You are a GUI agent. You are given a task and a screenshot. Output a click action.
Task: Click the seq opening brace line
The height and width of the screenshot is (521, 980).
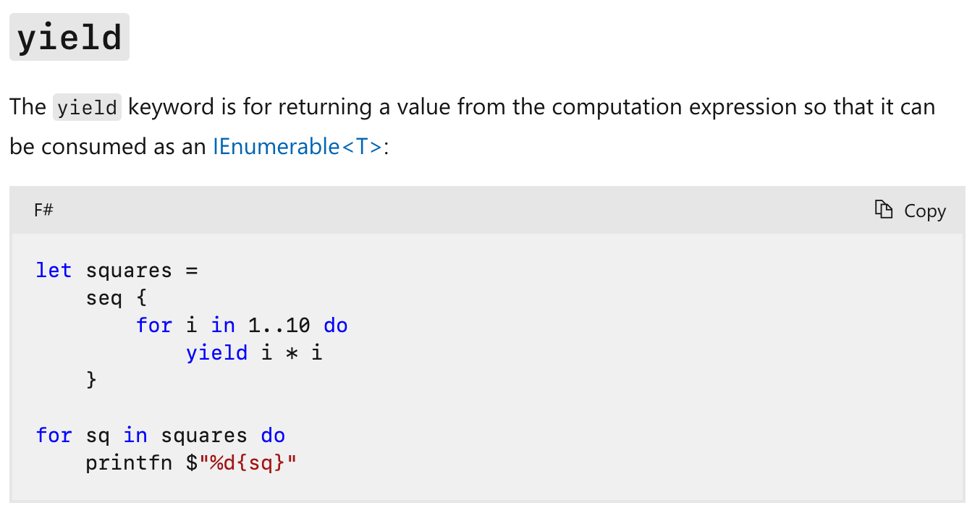point(117,298)
